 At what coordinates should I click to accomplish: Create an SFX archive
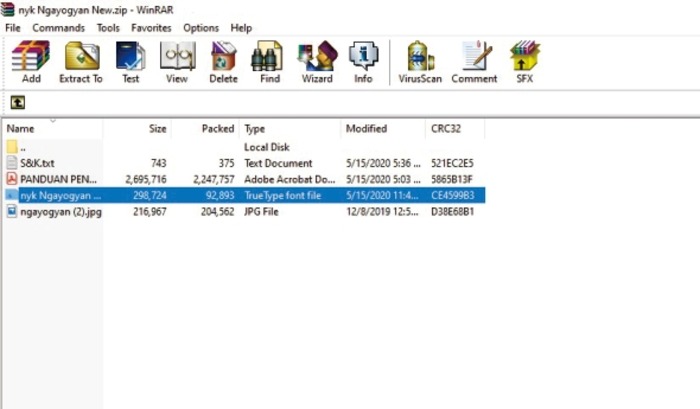(525, 62)
